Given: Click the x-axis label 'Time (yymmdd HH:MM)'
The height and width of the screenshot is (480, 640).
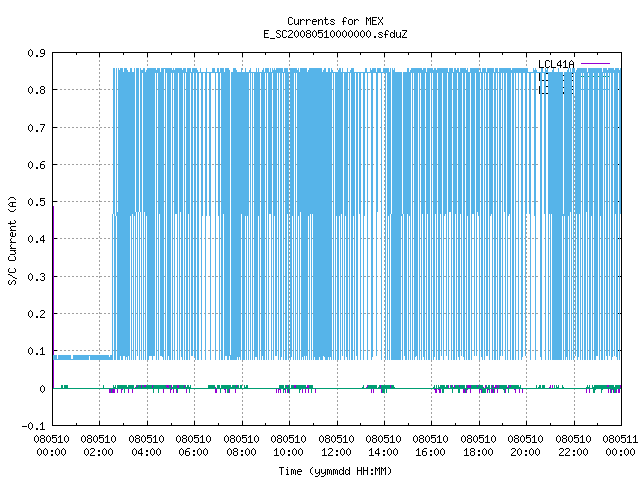Looking at the screenshot, I should point(335,471).
